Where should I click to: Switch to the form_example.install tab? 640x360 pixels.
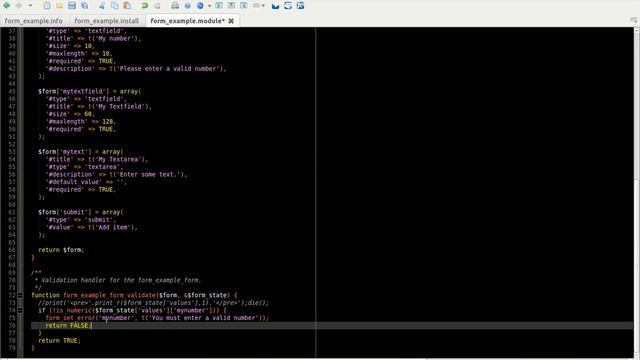(107, 21)
